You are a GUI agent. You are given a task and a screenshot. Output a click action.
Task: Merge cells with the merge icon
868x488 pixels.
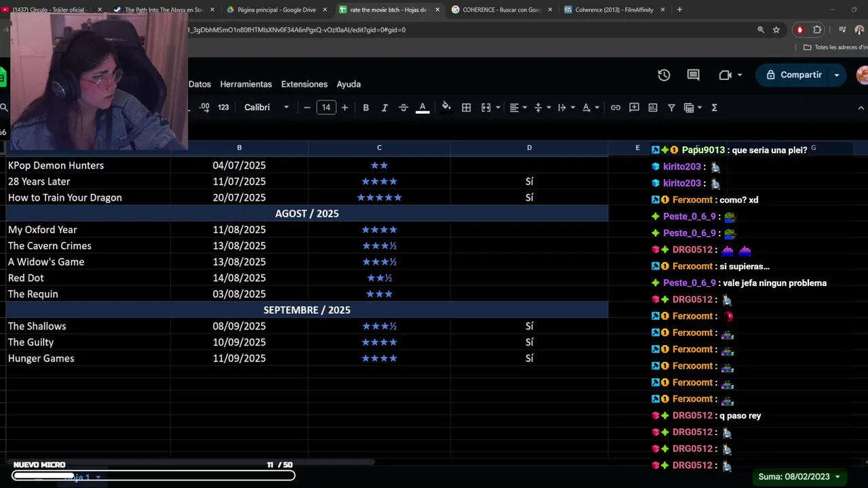pos(486,107)
